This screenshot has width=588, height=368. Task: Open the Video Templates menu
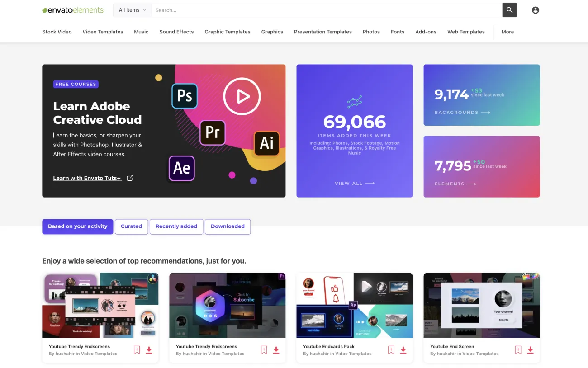pyautogui.click(x=103, y=32)
